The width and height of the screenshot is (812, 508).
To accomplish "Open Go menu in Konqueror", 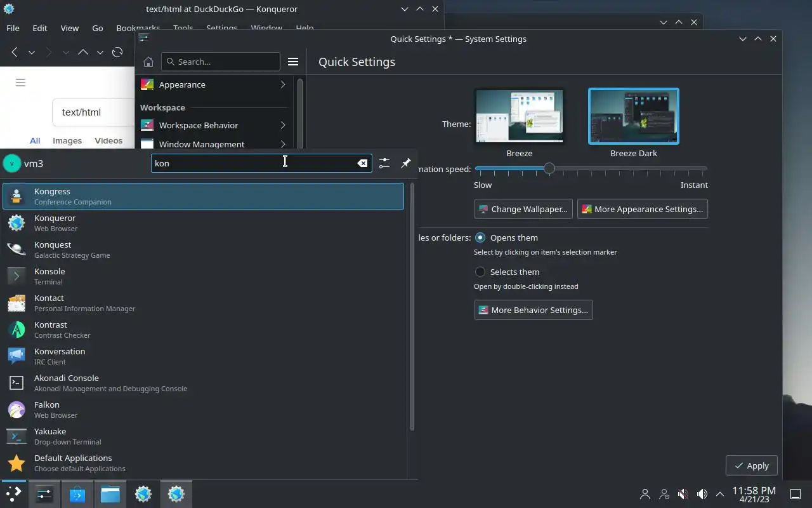I will click(x=98, y=28).
